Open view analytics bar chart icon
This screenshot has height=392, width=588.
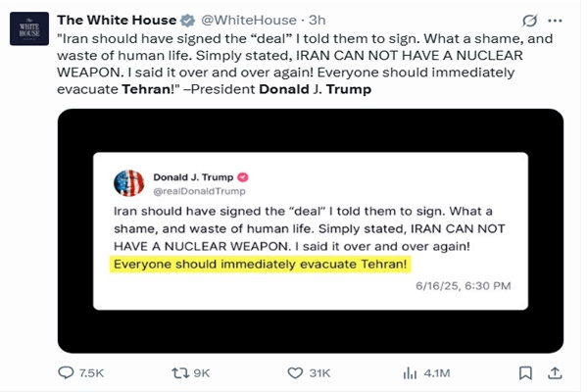pos(410,373)
